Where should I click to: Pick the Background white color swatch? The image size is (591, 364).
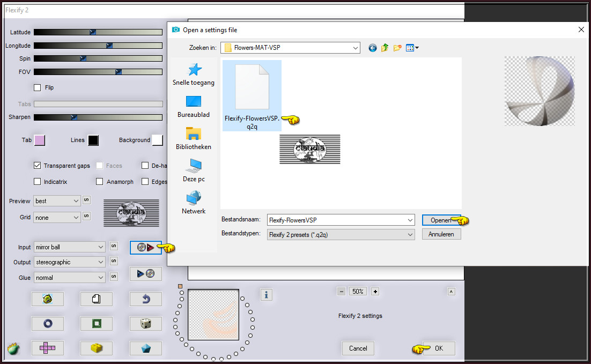coord(157,140)
